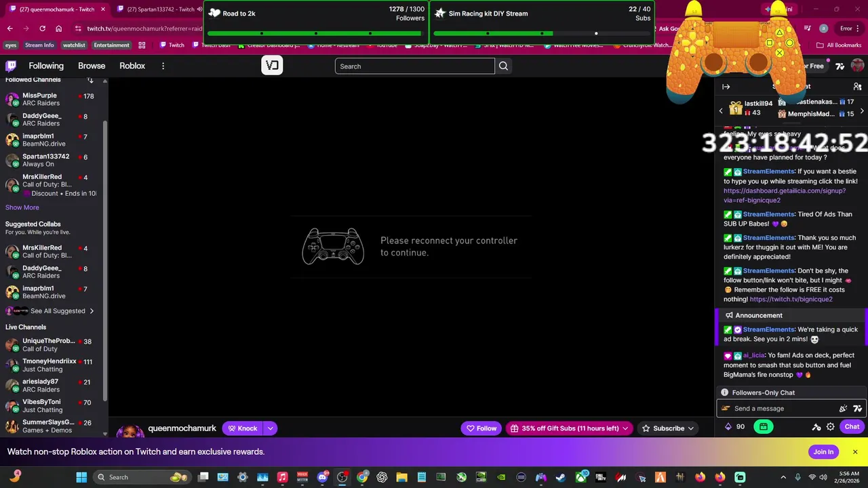
Task: Click the Twitch search input field
Action: 414,66
